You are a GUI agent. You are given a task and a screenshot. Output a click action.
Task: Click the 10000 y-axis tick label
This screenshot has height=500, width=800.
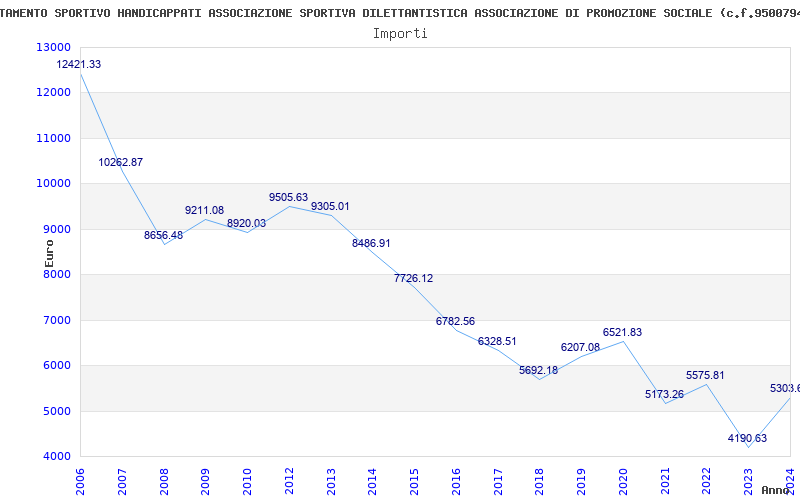54,183
